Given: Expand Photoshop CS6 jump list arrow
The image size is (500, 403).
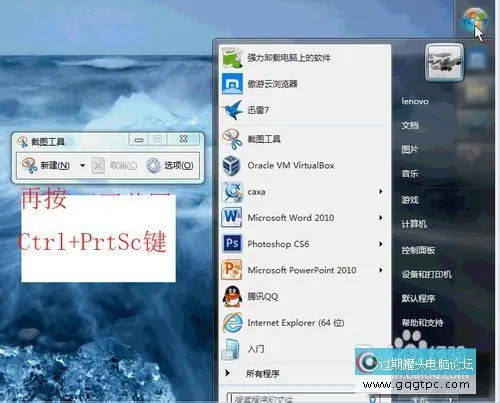Looking at the screenshot, I should (381, 244).
